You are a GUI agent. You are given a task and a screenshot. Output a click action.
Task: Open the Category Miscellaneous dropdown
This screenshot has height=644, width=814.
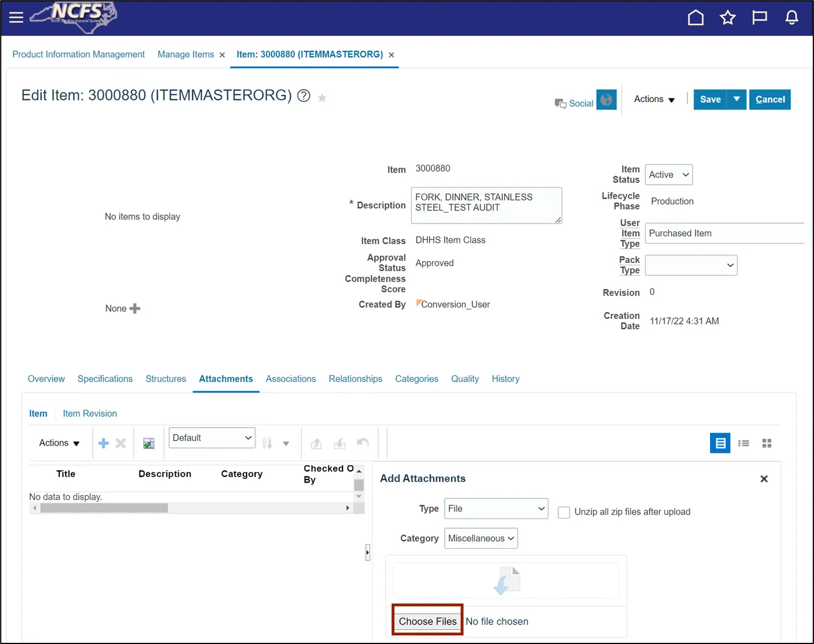[481, 538]
